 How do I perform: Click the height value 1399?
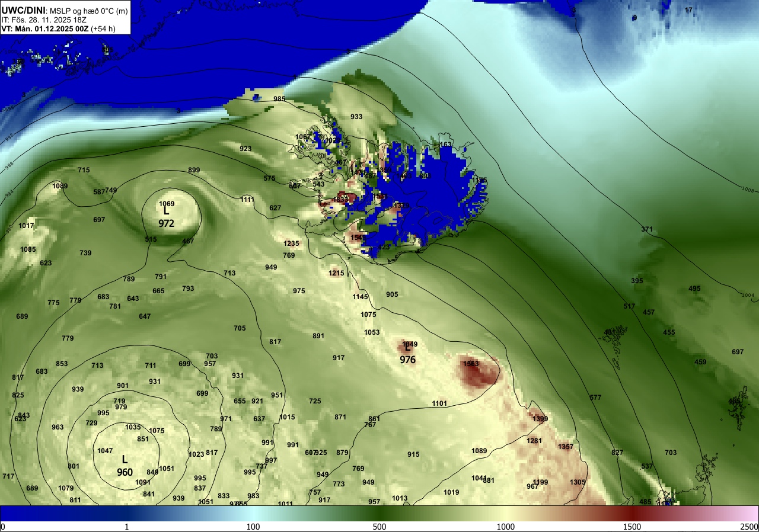pos(540,419)
